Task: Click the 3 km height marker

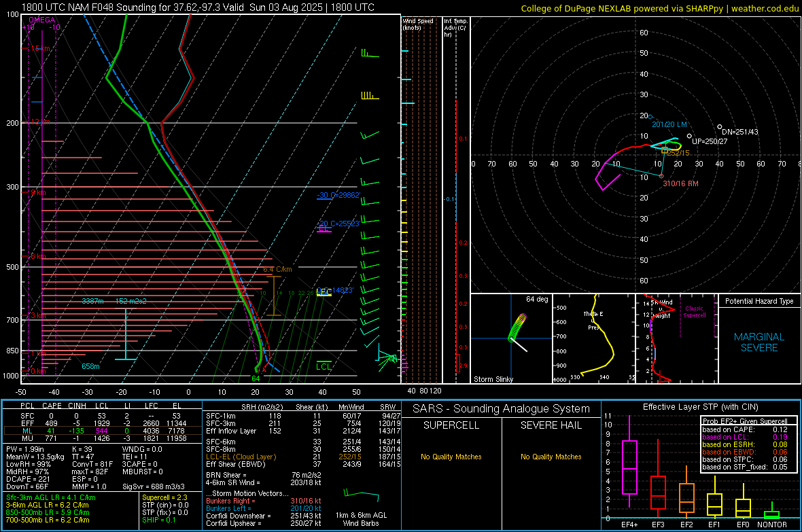Action: point(38,316)
